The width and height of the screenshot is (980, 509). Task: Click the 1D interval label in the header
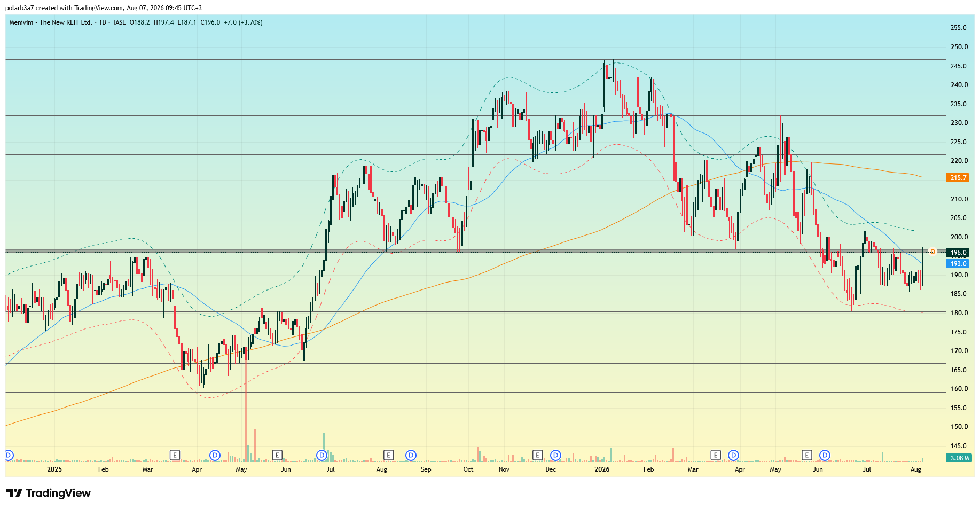(x=103, y=22)
